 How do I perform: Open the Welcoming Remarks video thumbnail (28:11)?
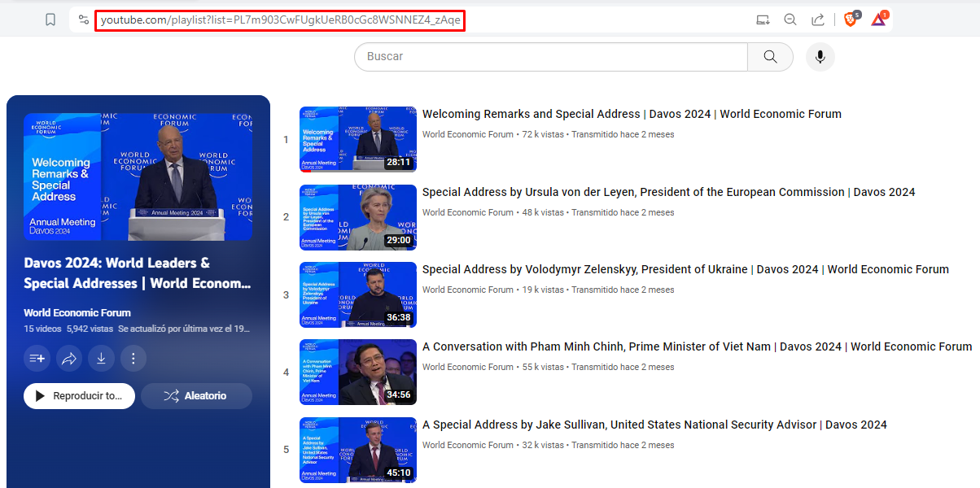(x=358, y=139)
